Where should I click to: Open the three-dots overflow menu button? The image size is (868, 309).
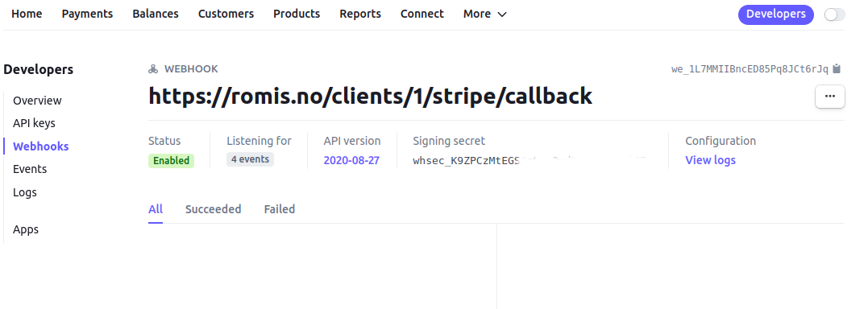click(x=830, y=97)
